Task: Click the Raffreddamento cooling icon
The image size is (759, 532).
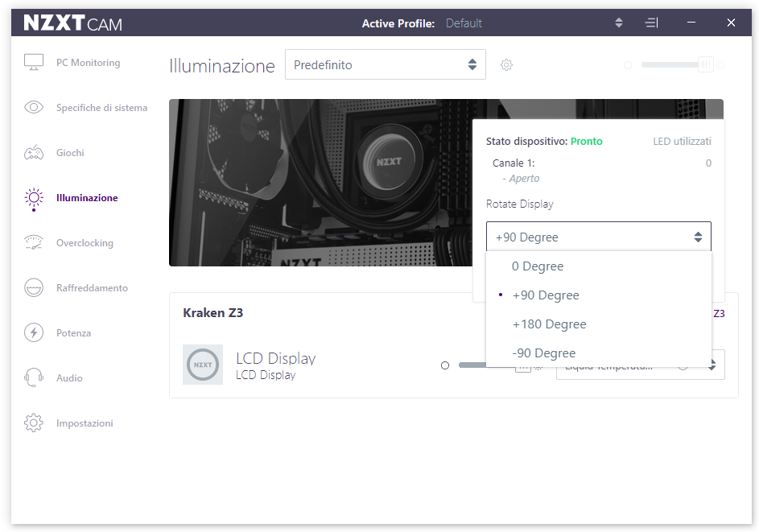Action: point(33,287)
